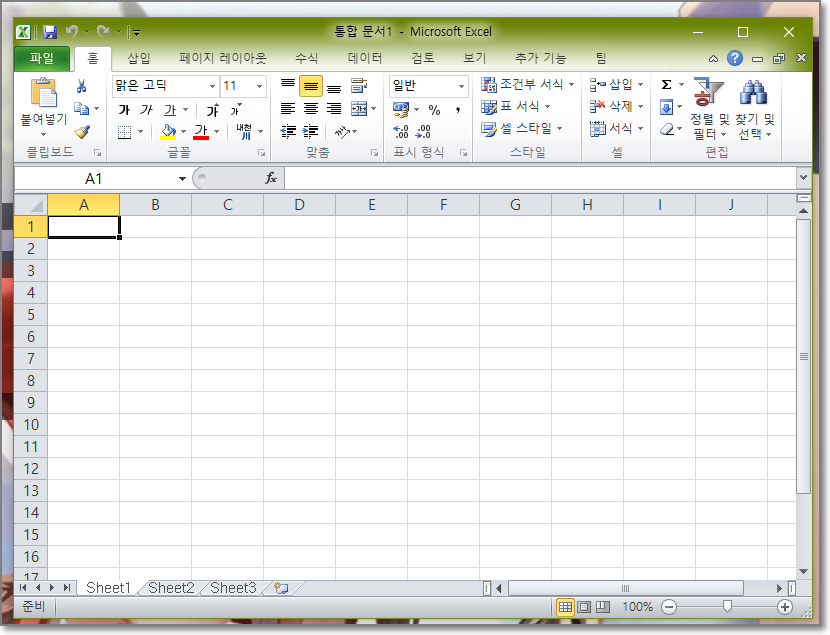
Task: Toggle the middle vertical align button
Action: pyautogui.click(x=311, y=87)
